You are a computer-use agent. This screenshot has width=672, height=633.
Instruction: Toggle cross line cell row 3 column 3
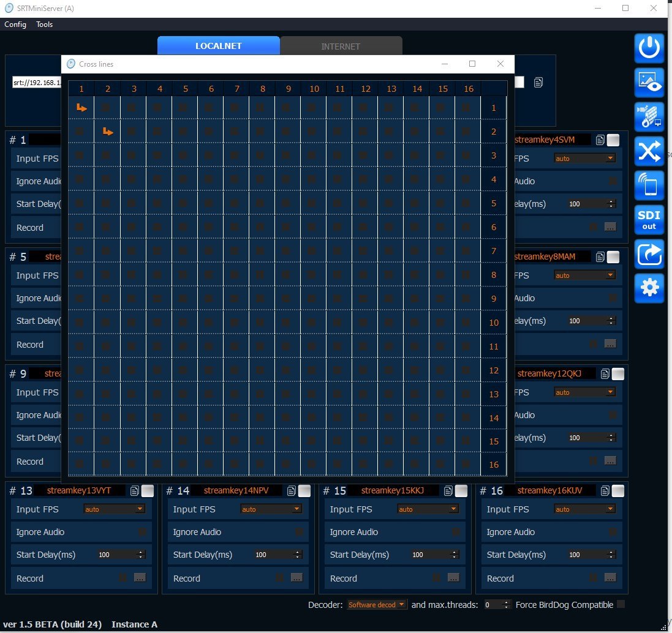coord(131,155)
